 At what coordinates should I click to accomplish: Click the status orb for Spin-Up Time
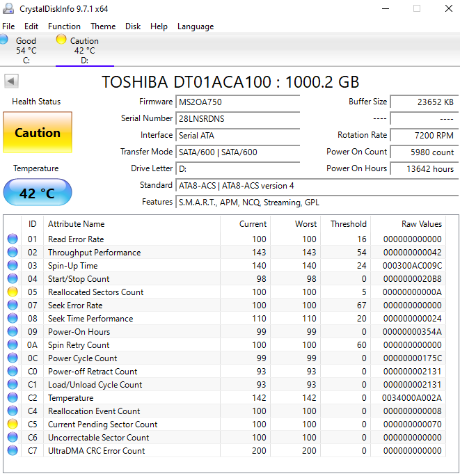[13, 265]
